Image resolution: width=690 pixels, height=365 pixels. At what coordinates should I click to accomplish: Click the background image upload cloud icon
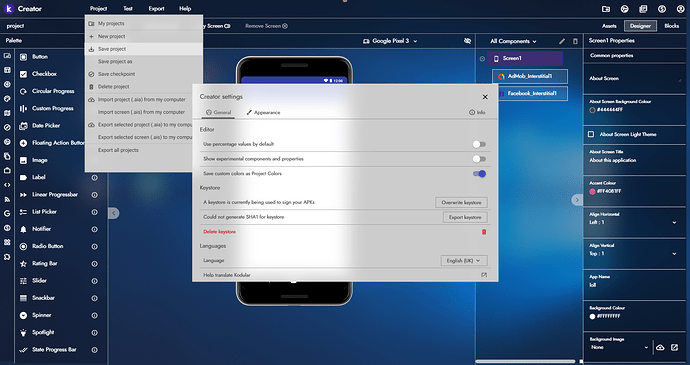click(x=660, y=347)
